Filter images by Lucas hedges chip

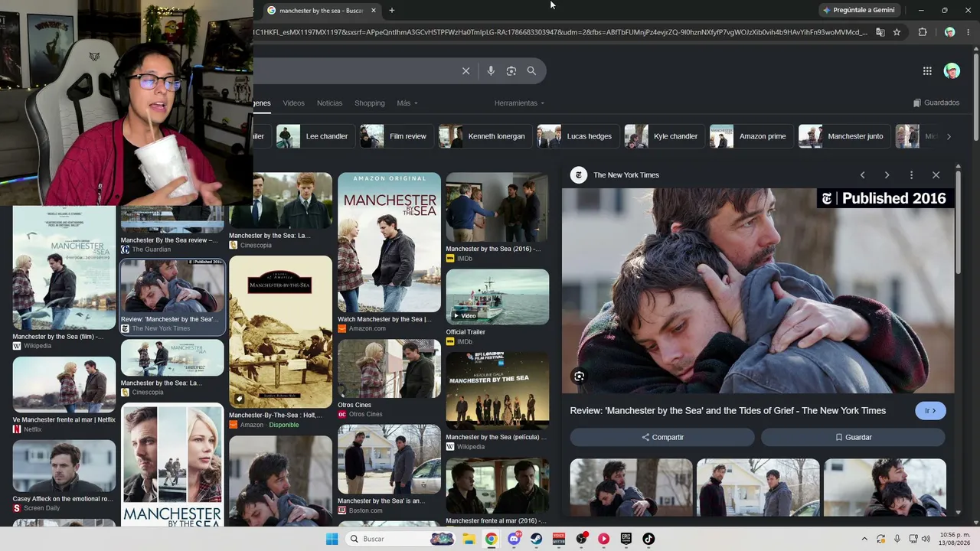578,136
